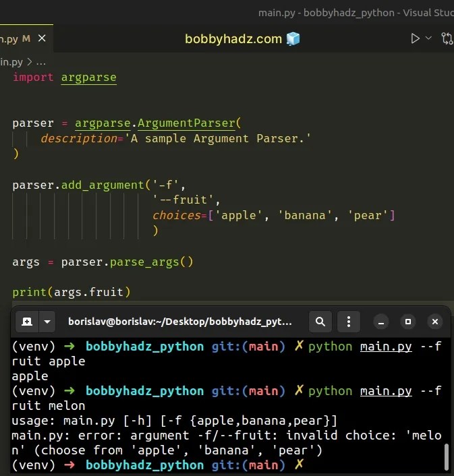Image resolution: width=454 pixels, height=476 pixels.
Task: Close the terminal window
Action: click(435, 322)
